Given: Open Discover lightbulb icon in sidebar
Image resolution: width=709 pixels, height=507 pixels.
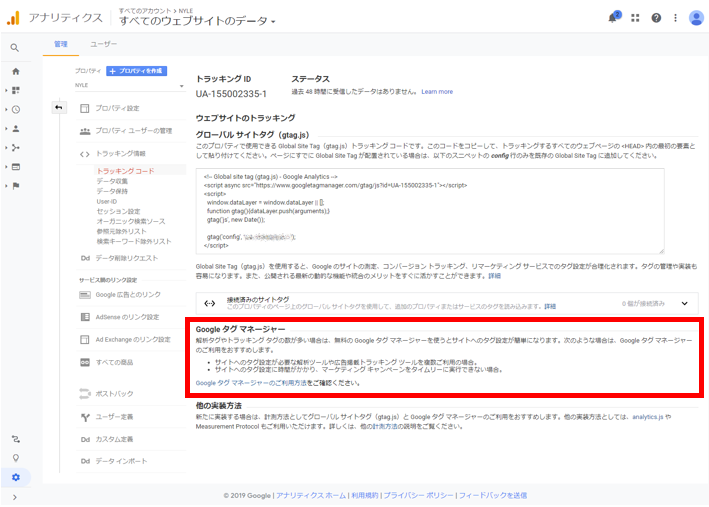Looking at the screenshot, I should pos(16,458).
